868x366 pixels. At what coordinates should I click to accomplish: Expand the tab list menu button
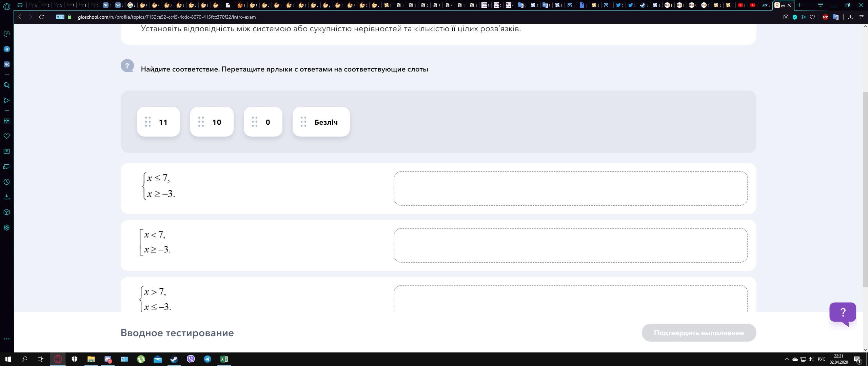coord(820,5)
